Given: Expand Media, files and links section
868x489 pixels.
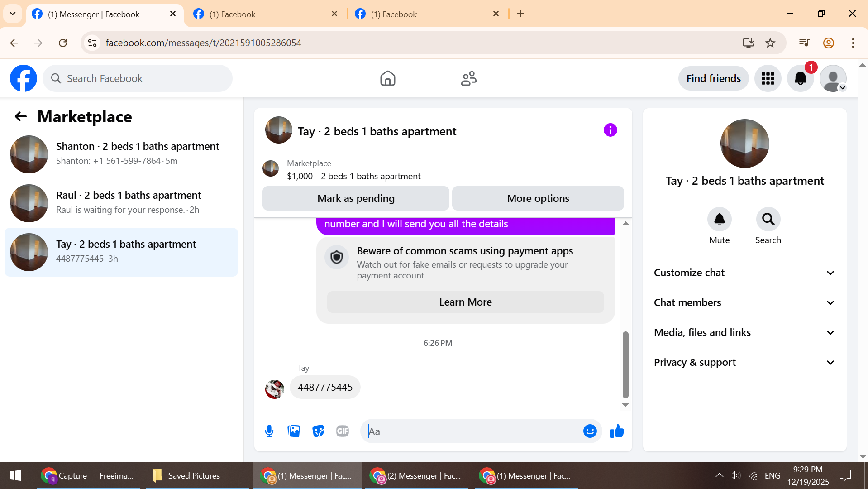Looking at the screenshot, I should [744, 332].
